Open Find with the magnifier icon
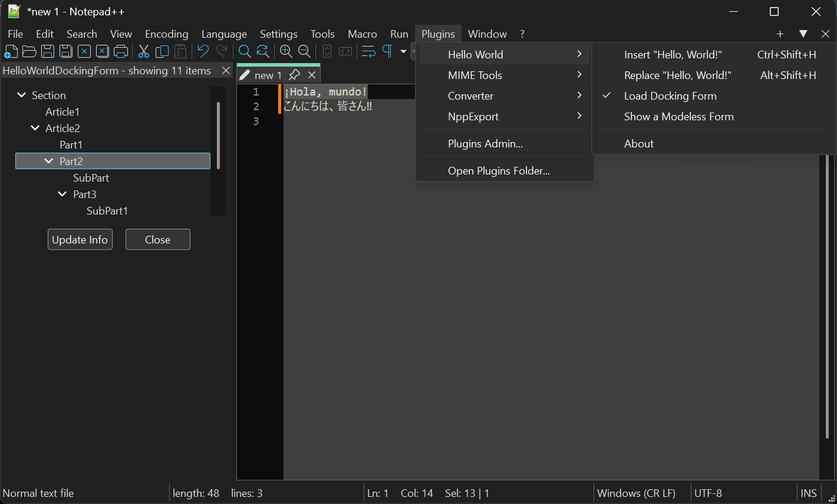 coord(245,51)
